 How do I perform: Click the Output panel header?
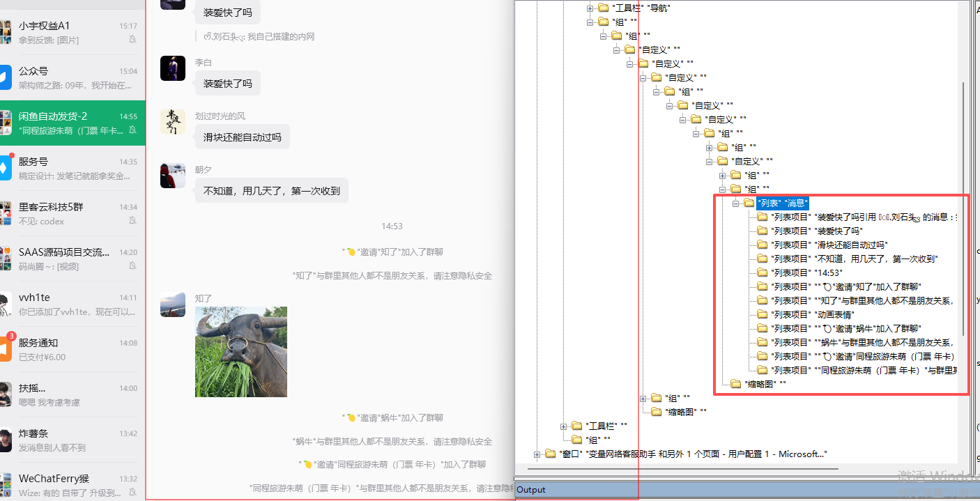[746, 490]
